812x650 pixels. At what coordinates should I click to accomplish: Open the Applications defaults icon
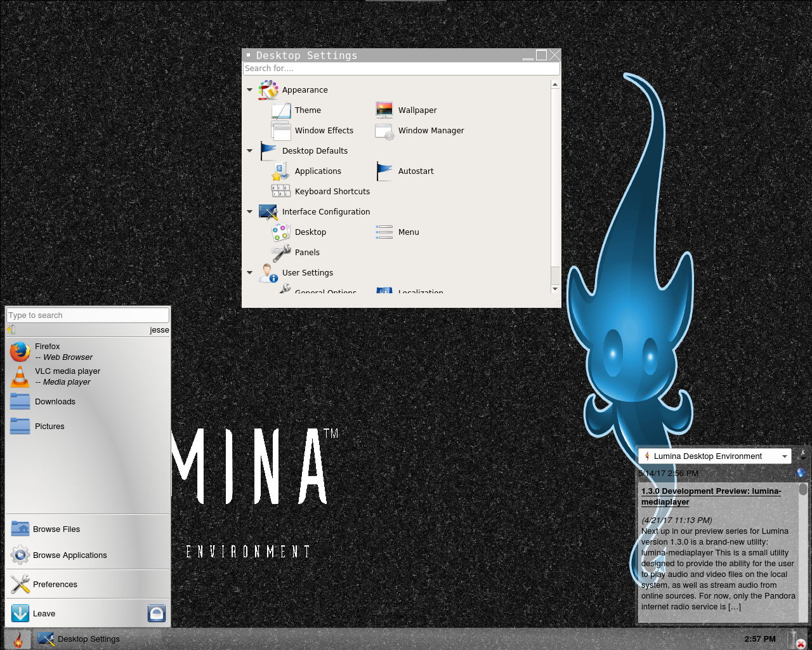(x=281, y=171)
